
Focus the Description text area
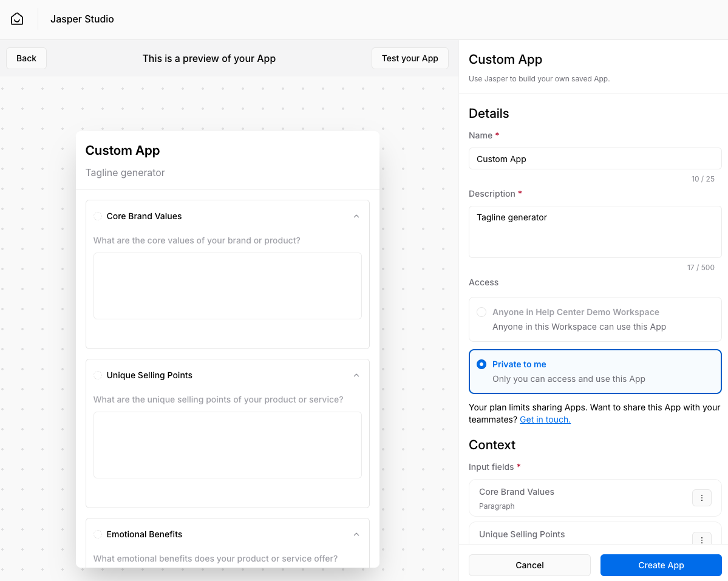click(x=595, y=231)
